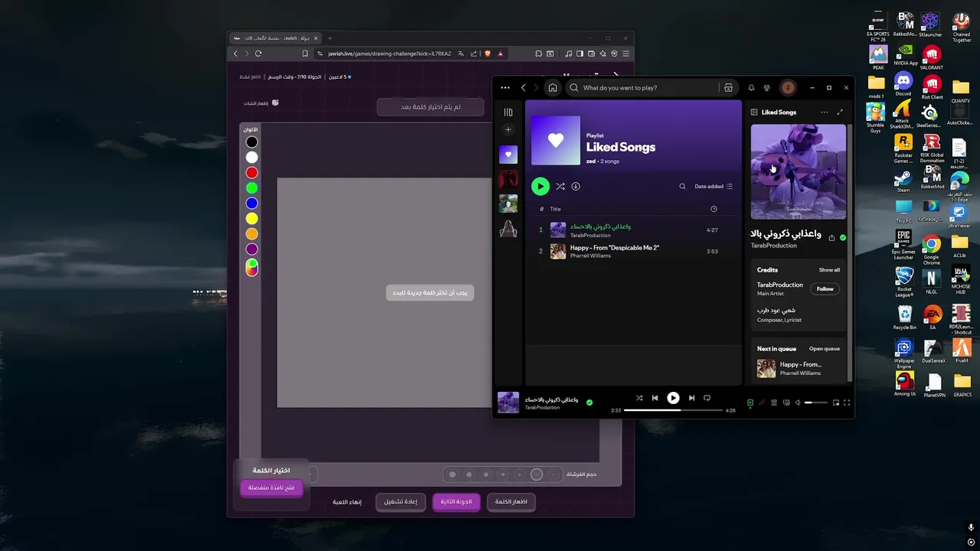
Task: Open browser extensions puzzle icon
Action: 539,54
